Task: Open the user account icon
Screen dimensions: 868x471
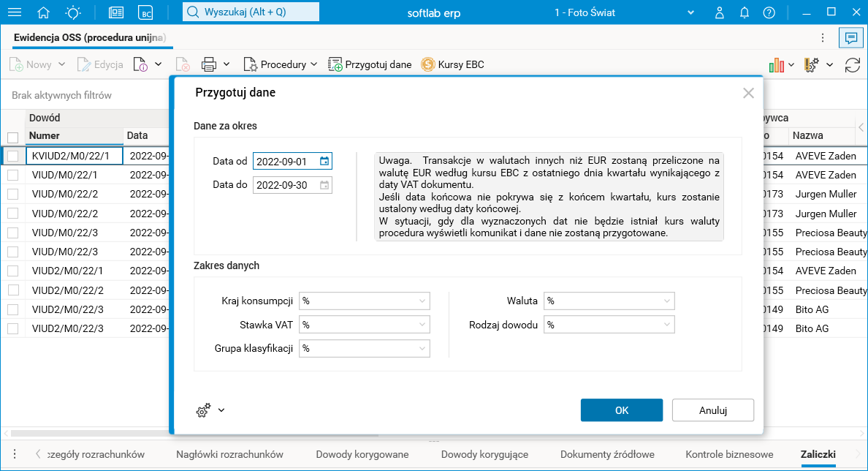Action: click(x=719, y=12)
